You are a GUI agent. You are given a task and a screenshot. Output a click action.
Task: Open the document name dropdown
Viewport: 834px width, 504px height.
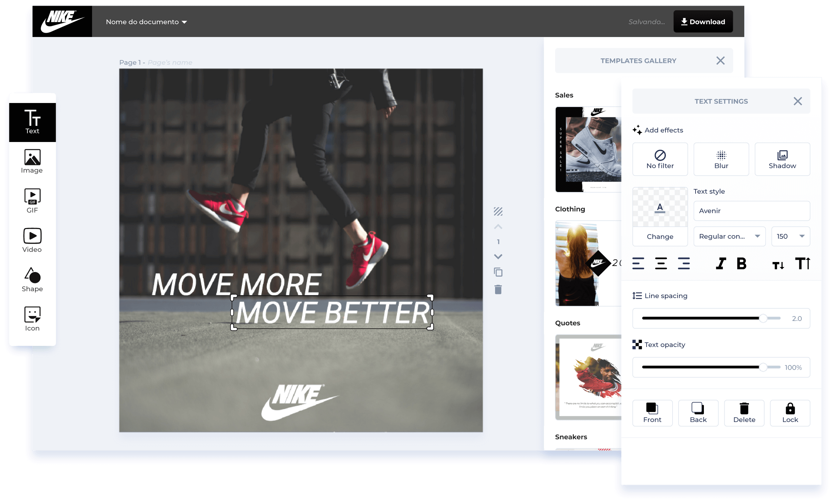click(146, 22)
